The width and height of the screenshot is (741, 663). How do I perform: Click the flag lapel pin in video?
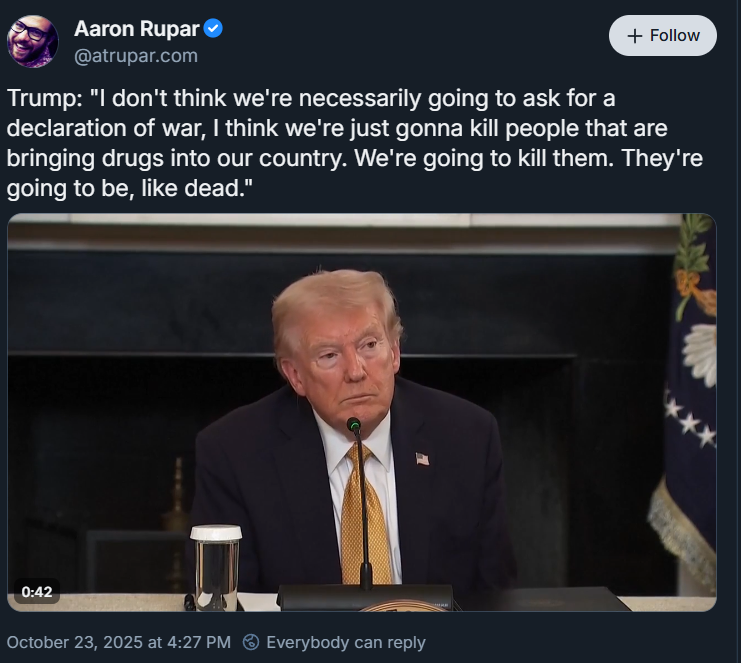422,458
